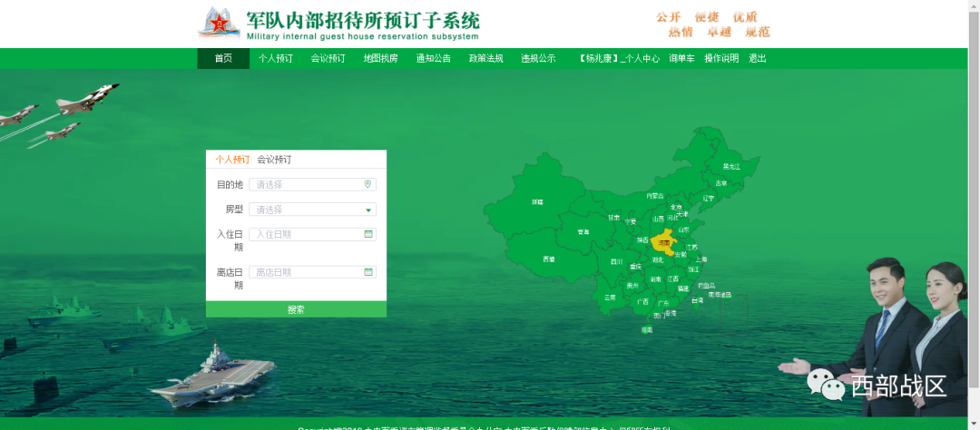This screenshot has height=430, width=980.
Task: Open the 询单车 link in top bar
Action: point(681,58)
